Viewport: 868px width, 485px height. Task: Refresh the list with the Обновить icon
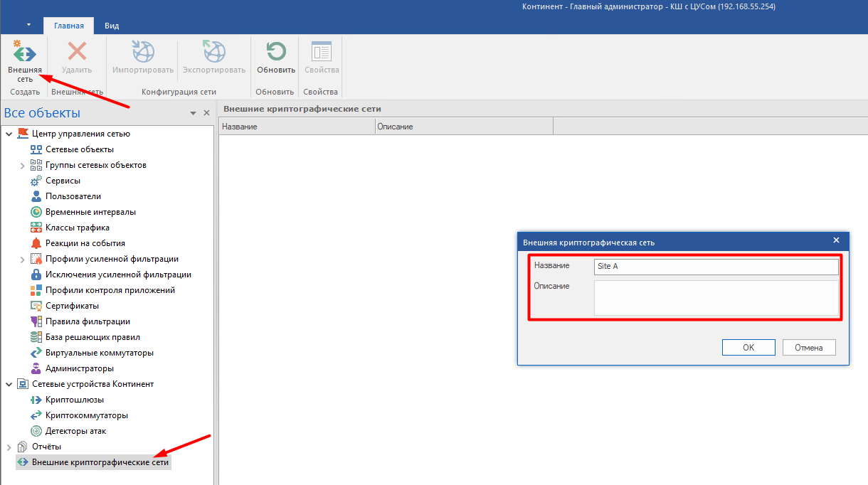(x=276, y=53)
